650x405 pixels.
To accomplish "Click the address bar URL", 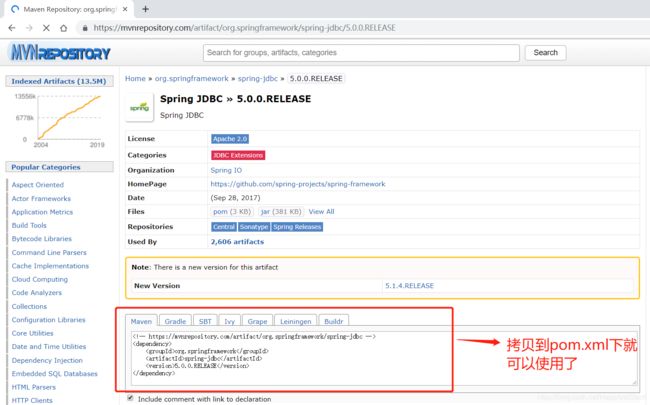I will (244, 28).
